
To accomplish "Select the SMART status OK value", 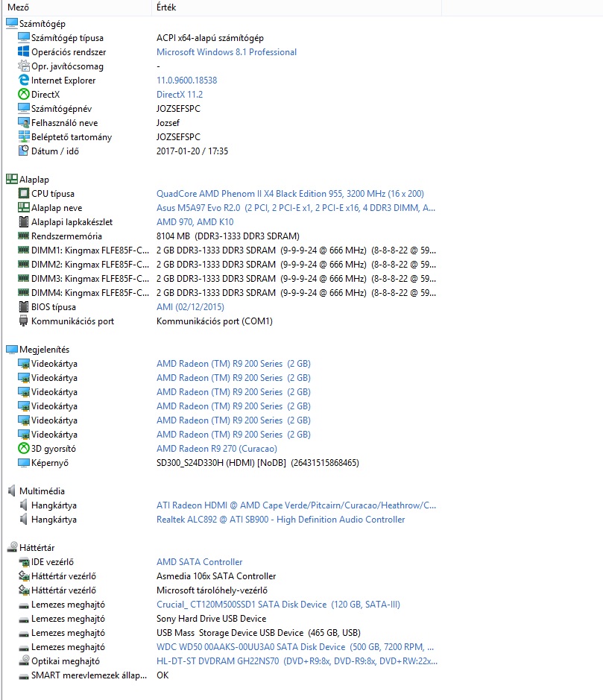I will click(x=162, y=675).
